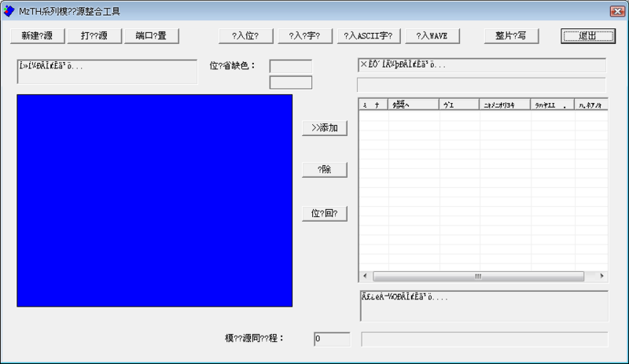This screenshot has width=629, height=364.
Task: Click the >>添加 add button
Action: coord(325,128)
